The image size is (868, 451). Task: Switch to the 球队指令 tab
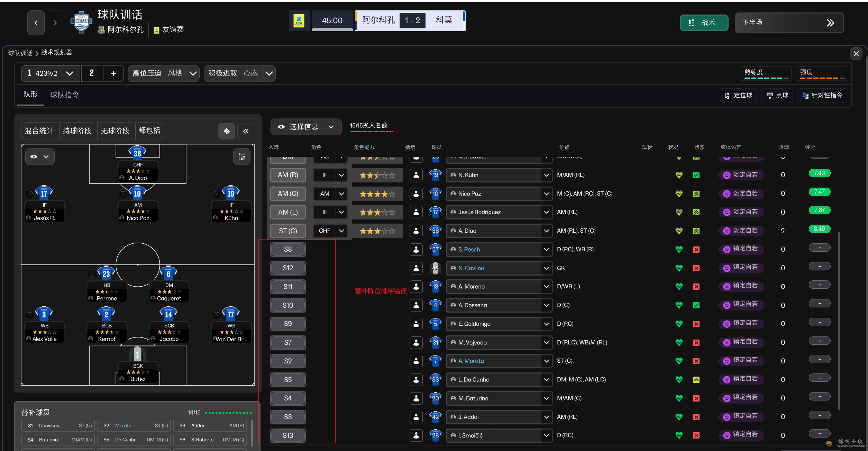(65, 95)
